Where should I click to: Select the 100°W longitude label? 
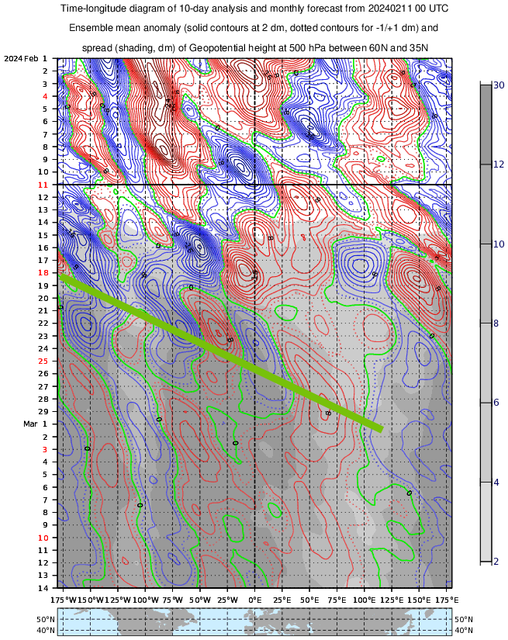[x=146, y=600]
